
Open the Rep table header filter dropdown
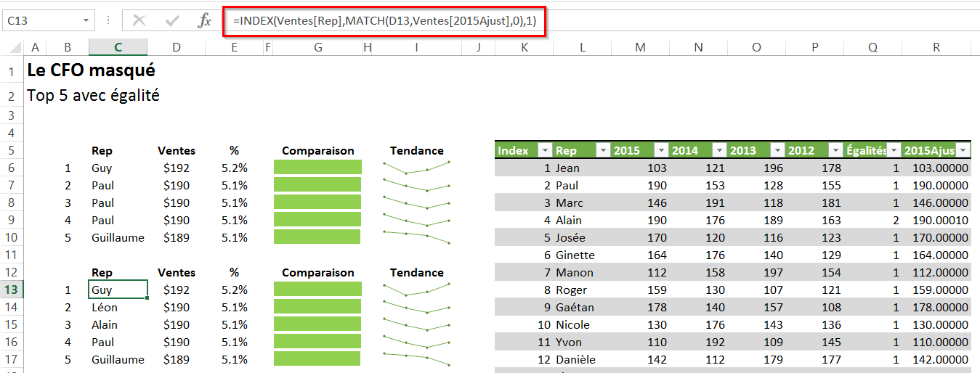[602, 151]
